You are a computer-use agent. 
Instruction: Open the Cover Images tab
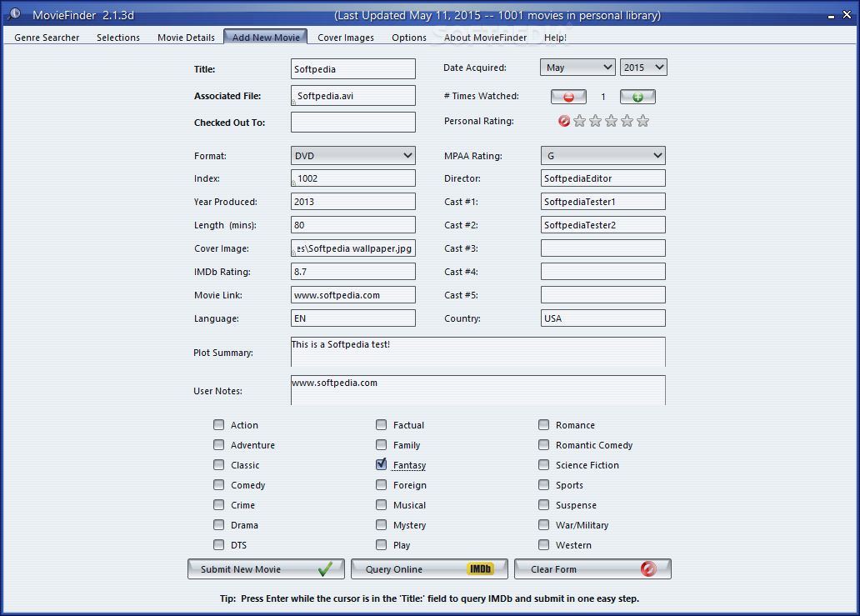pyautogui.click(x=346, y=38)
